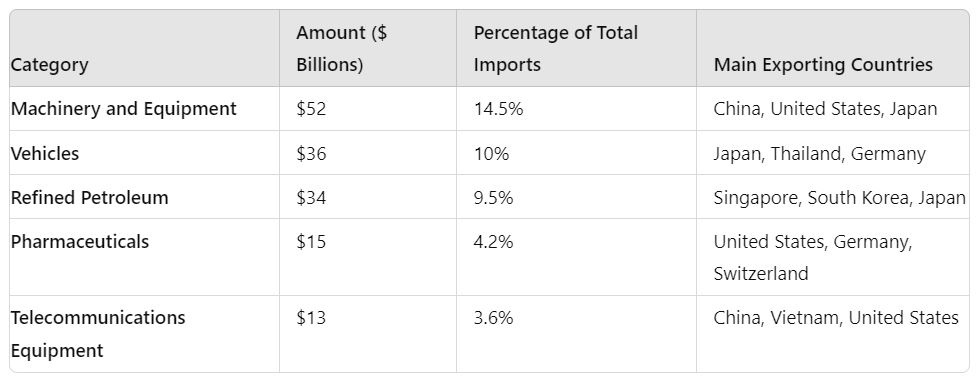Click the Percentage of Total Imports header
978x381 pixels.
tap(556, 49)
